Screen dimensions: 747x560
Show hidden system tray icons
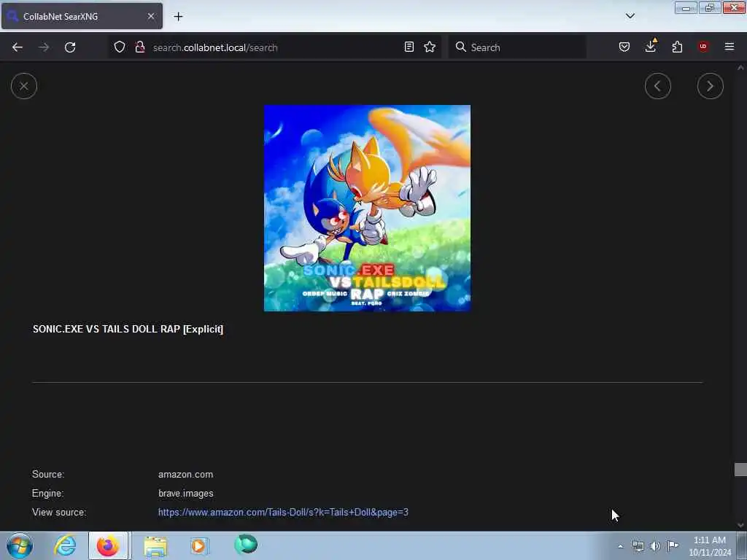(x=620, y=546)
